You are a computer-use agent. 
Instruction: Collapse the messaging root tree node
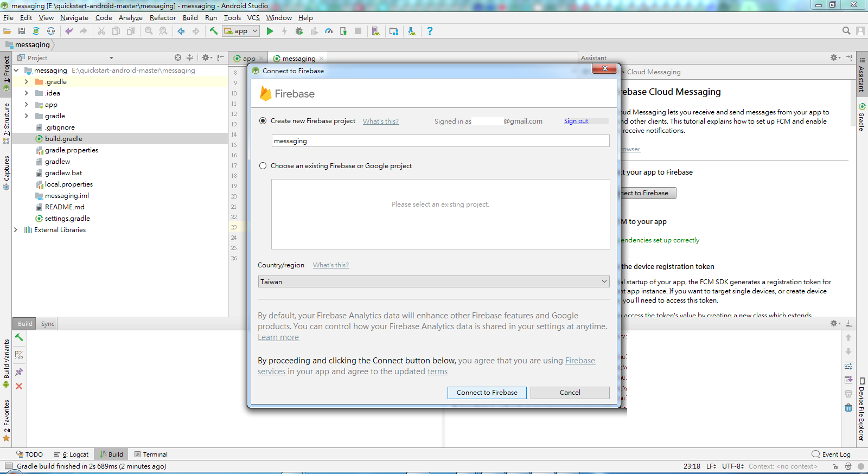pyautogui.click(x=16, y=71)
